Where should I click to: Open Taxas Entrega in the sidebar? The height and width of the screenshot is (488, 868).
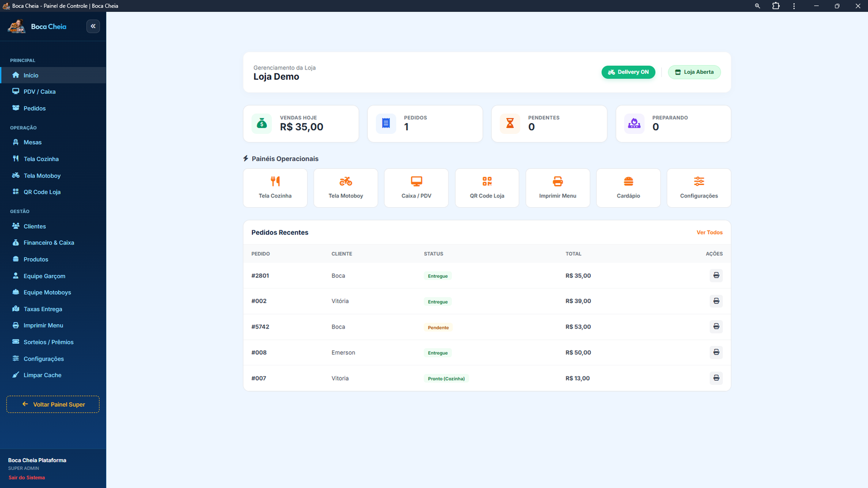coord(53,309)
